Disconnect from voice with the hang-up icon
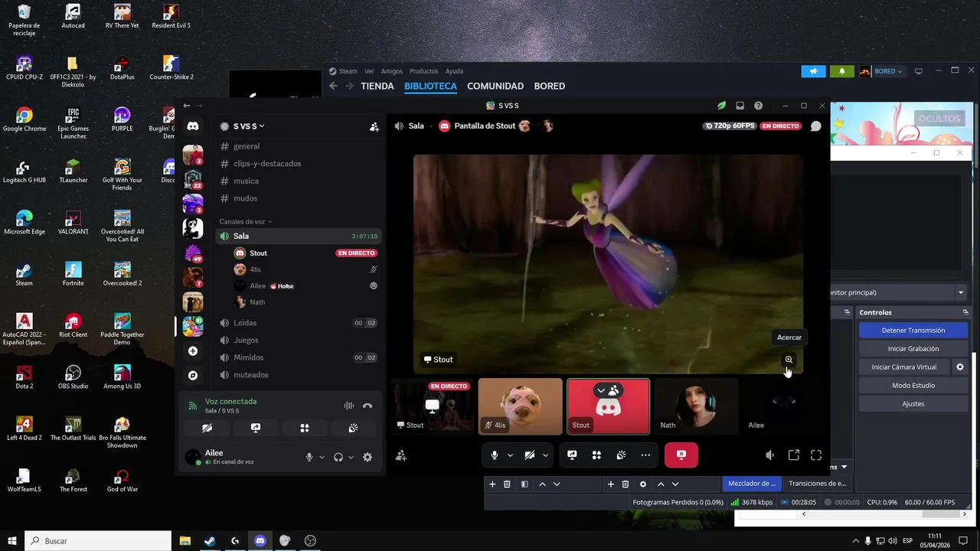Image resolution: width=980 pixels, height=551 pixels. 367,406
